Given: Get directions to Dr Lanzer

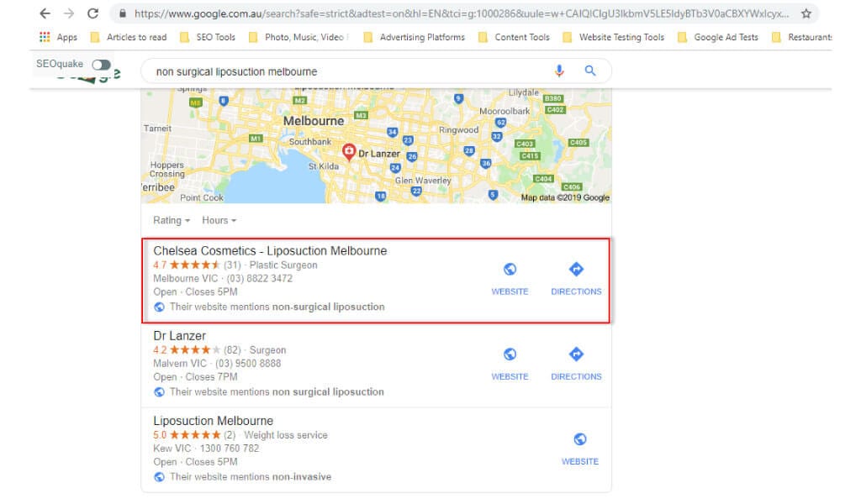Looking at the screenshot, I should (x=576, y=354).
